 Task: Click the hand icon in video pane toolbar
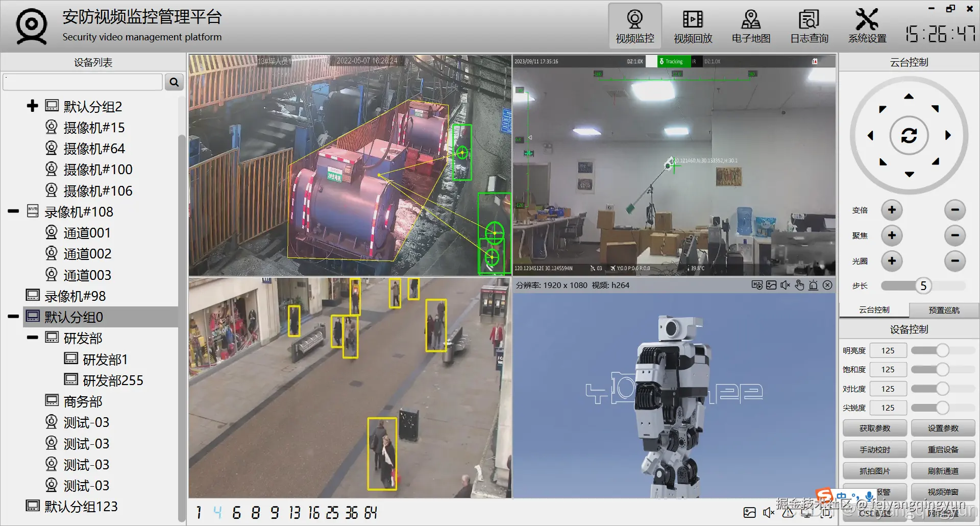coord(799,285)
